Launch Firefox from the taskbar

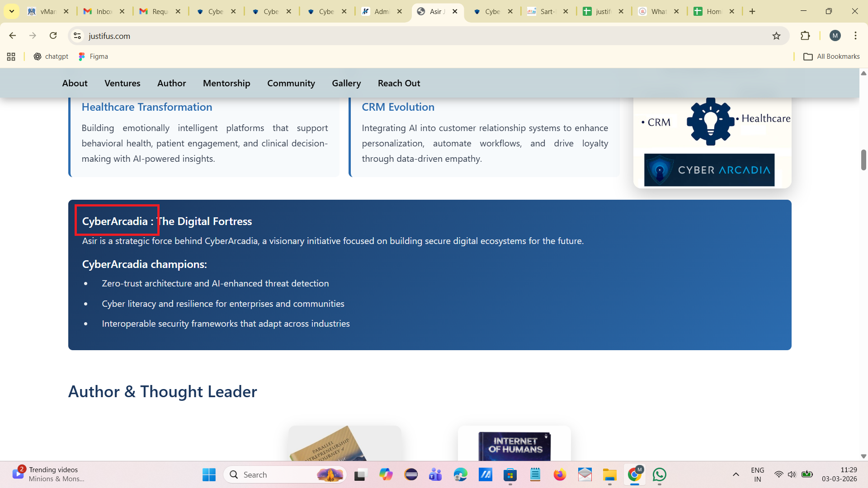[x=560, y=474]
